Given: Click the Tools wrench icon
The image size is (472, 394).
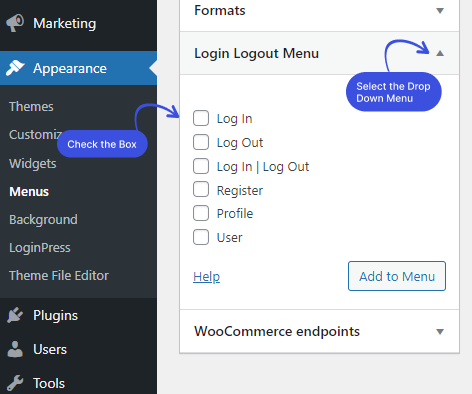Looking at the screenshot, I should pyautogui.click(x=15, y=383).
